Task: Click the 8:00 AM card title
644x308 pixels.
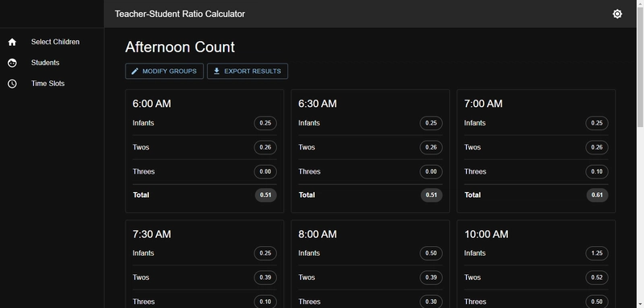Action: 317,234
